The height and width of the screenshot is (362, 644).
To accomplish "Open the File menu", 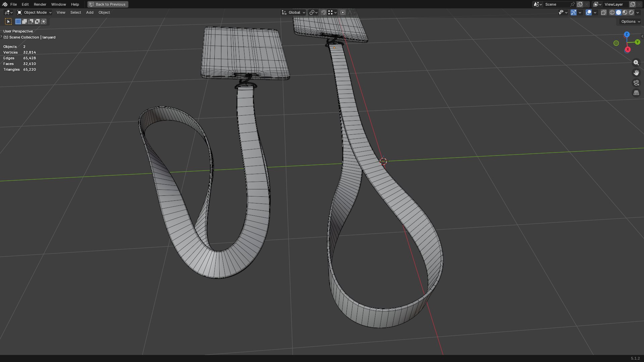I will [13, 4].
